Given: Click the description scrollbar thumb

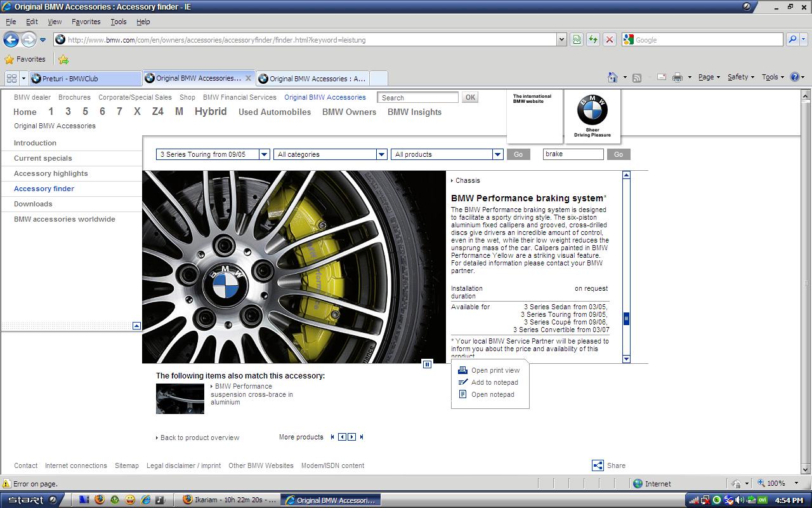Looking at the screenshot, I should click(626, 319).
